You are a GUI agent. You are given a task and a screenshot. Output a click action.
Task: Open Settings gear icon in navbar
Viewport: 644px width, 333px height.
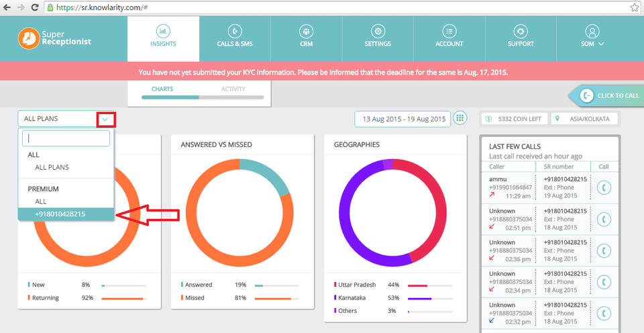coord(378,32)
